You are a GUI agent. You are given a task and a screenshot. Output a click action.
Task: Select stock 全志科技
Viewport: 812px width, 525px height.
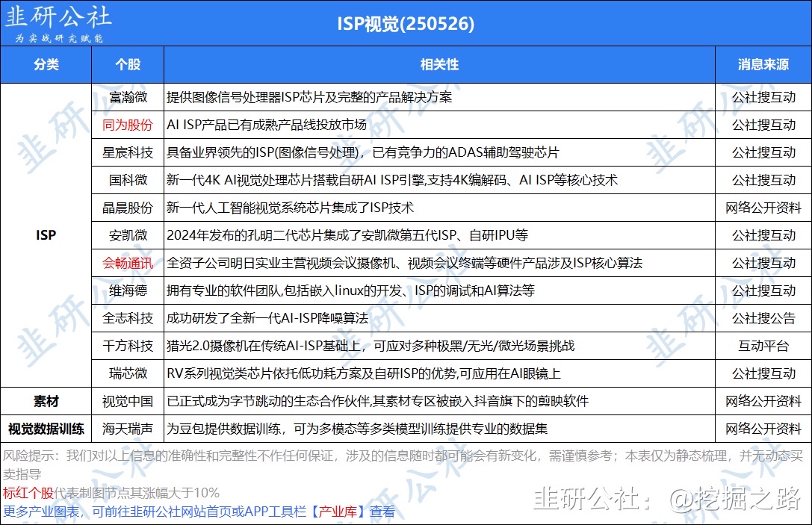(x=128, y=318)
